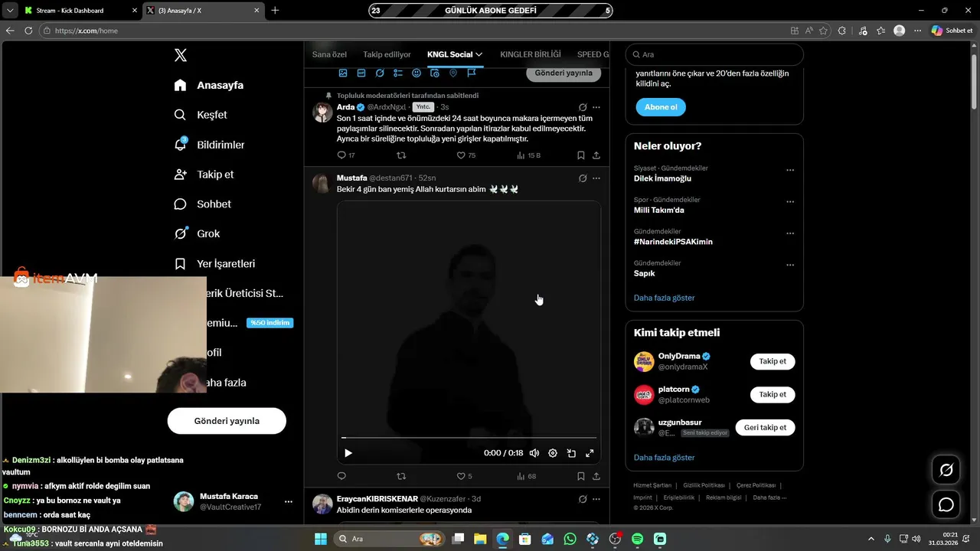Add poll icon in composer
Screen dimensions: 980x551
398,73
